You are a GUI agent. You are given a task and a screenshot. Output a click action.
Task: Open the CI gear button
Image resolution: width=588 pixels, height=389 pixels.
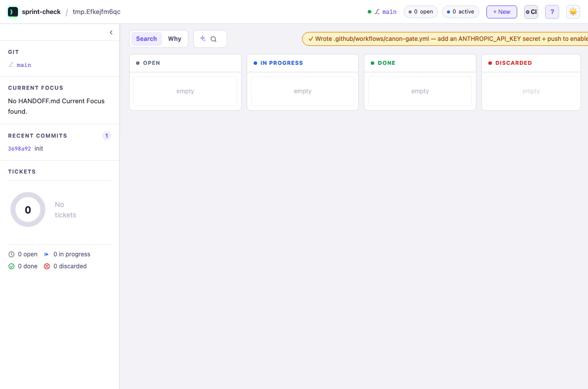click(531, 11)
